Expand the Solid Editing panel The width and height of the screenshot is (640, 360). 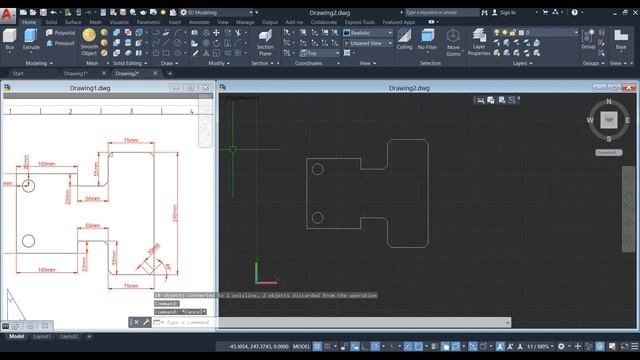pyautogui.click(x=130, y=63)
